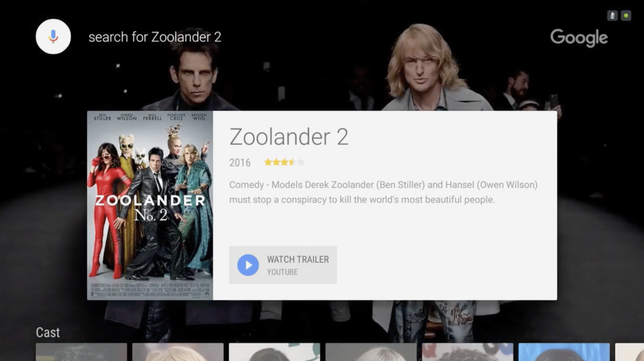Select the Comedy description text
The image size is (644, 361).
coord(383,192)
